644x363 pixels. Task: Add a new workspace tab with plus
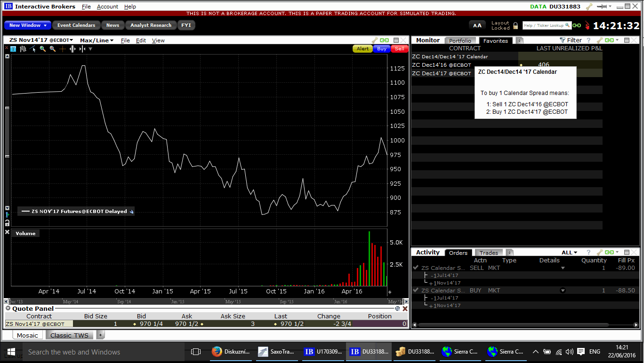[x=101, y=335]
